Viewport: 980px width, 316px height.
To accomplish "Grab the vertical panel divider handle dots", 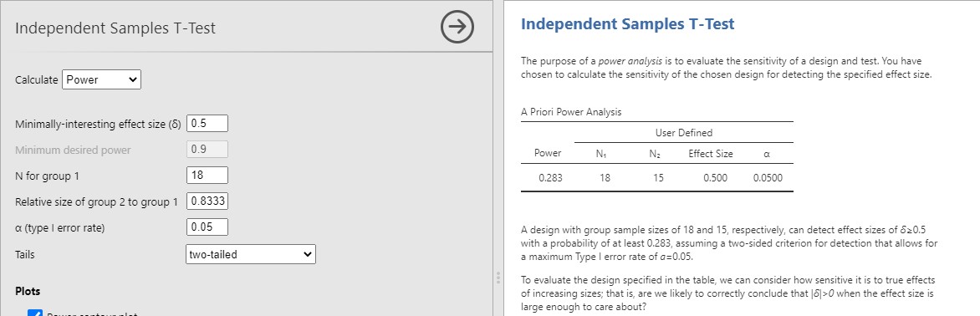I will pyautogui.click(x=498, y=278).
